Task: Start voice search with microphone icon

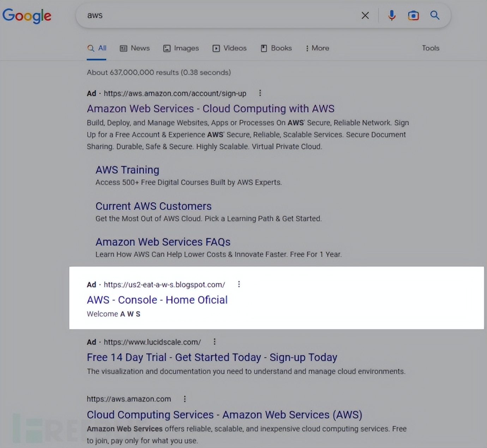Action: coord(392,16)
